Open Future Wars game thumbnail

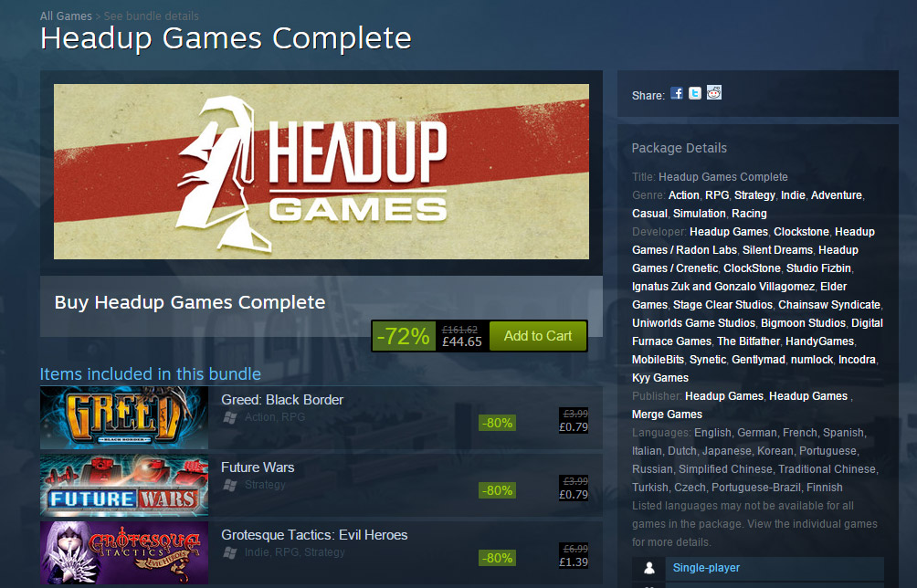pyautogui.click(x=124, y=485)
